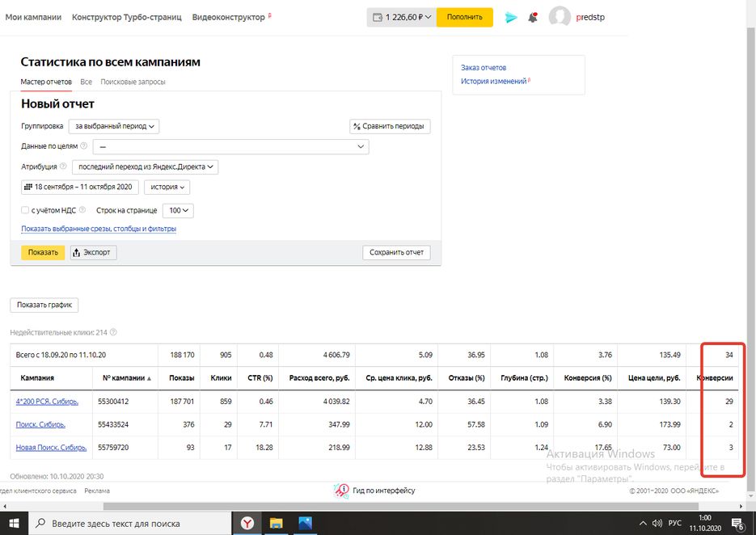Open account balance dropdown 1 226,60 ₽
Image resolution: width=756 pixels, height=535 pixels.
(x=402, y=17)
